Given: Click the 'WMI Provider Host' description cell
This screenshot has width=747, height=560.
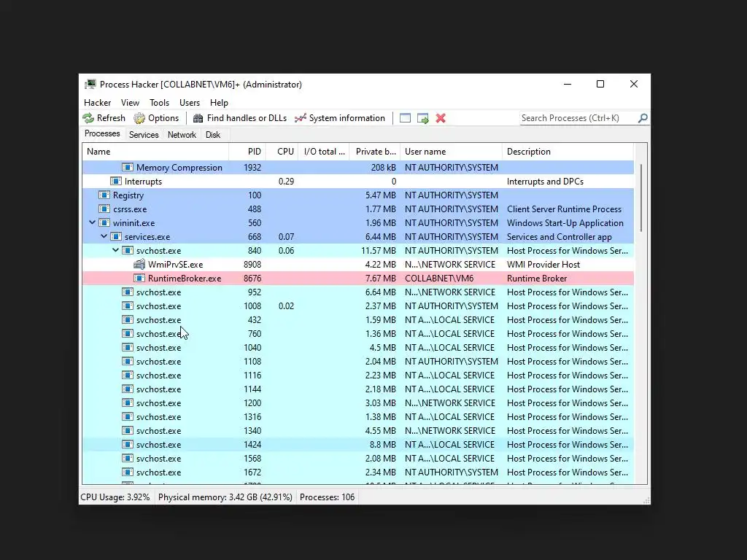Looking at the screenshot, I should coord(543,264).
